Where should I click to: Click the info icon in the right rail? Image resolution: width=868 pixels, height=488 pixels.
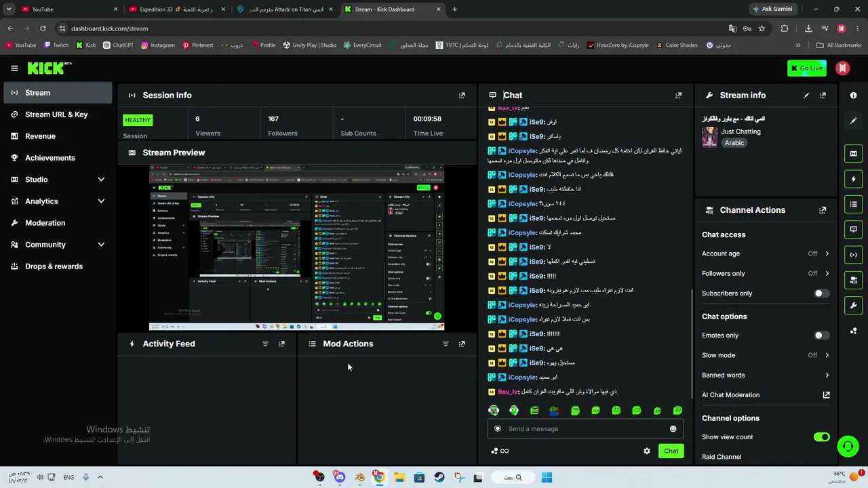point(854,96)
